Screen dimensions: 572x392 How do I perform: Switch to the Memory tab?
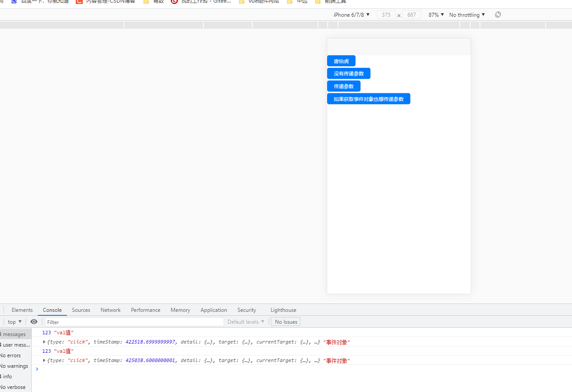(181, 310)
